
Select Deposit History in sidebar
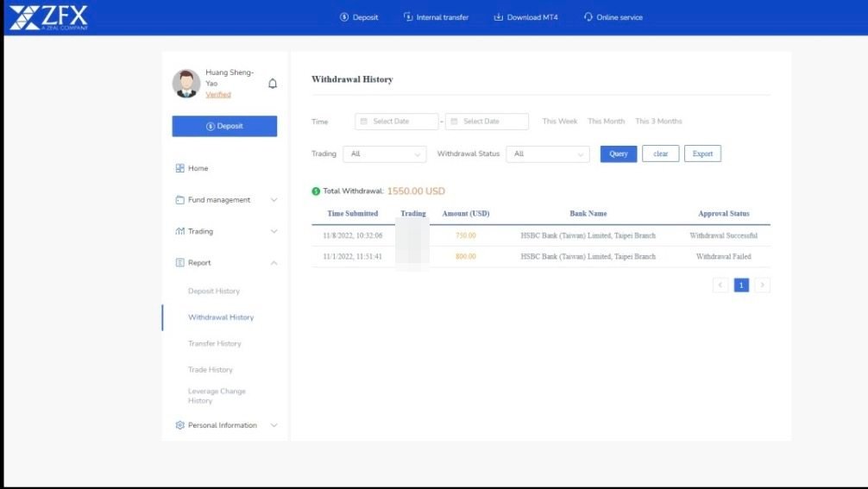[x=214, y=292]
